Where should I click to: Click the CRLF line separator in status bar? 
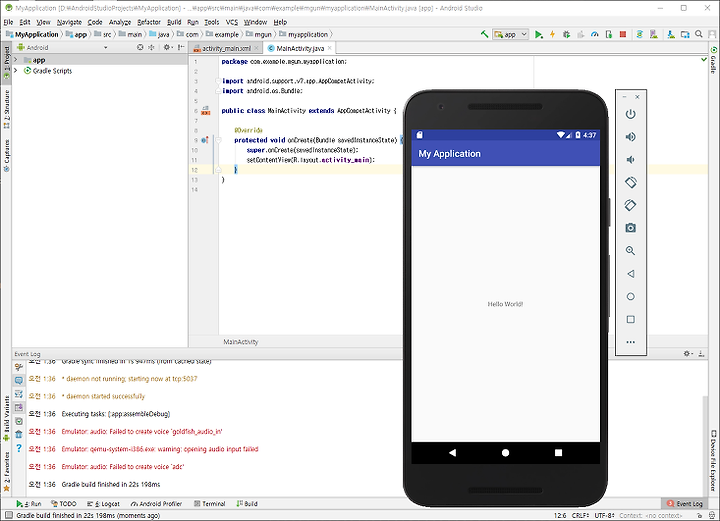[580, 515]
